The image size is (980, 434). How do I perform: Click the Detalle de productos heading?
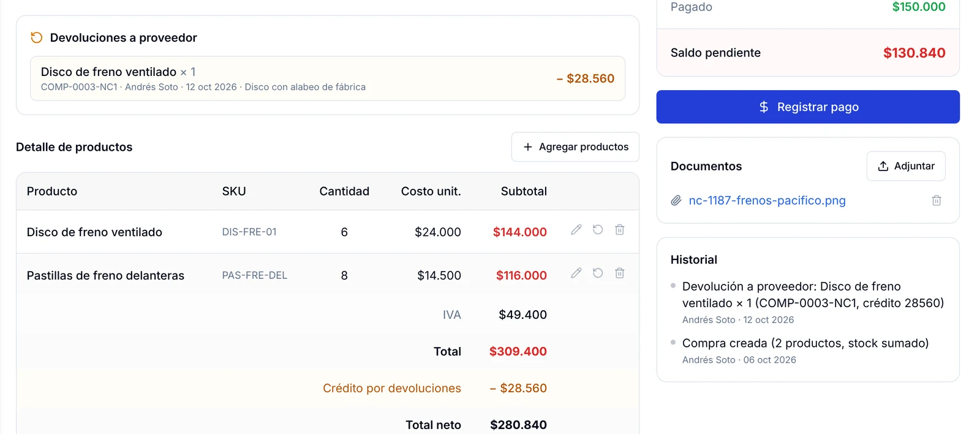pos(74,147)
